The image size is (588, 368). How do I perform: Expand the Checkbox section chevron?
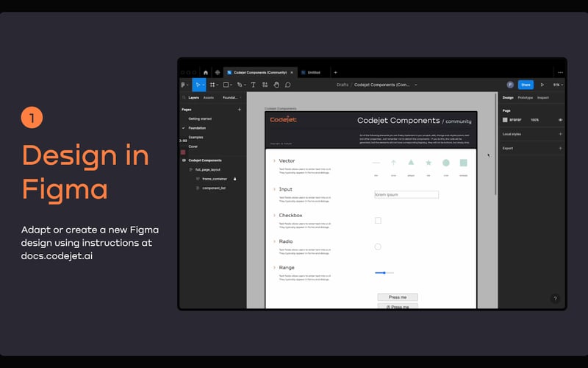[x=274, y=215]
